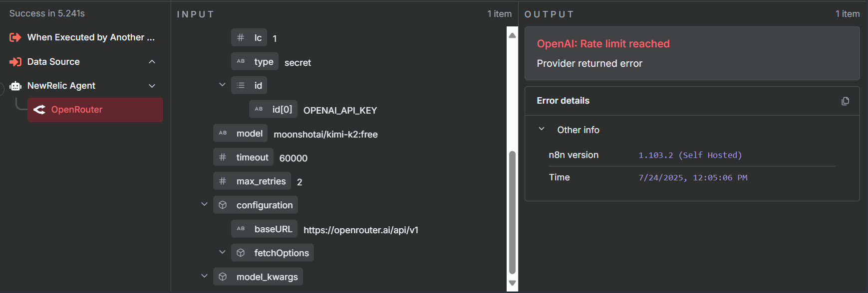This screenshot has height=293, width=868.
Task: Click the fetchOptions key label
Action: point(282,253)
